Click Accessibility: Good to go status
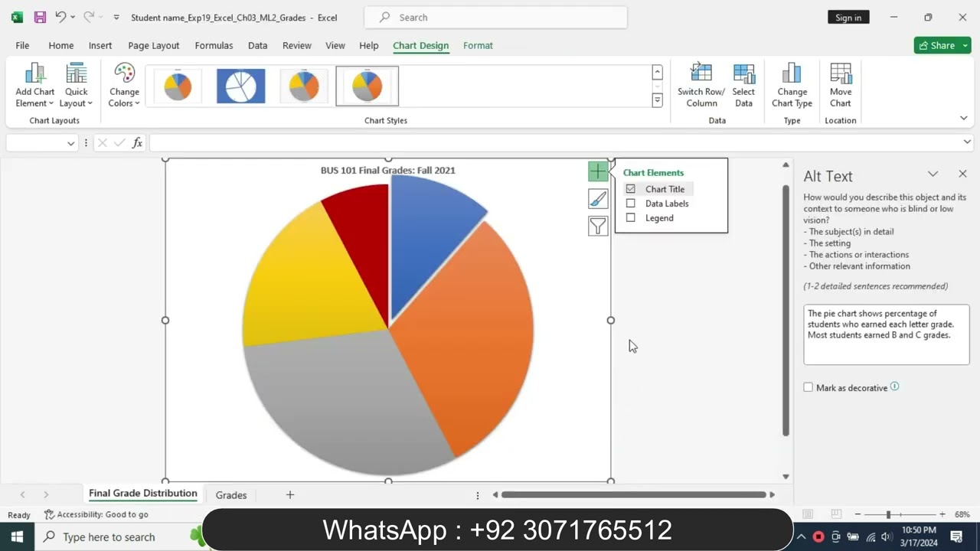The height and width of the screenshot is (551, 980). pos(96,514)
